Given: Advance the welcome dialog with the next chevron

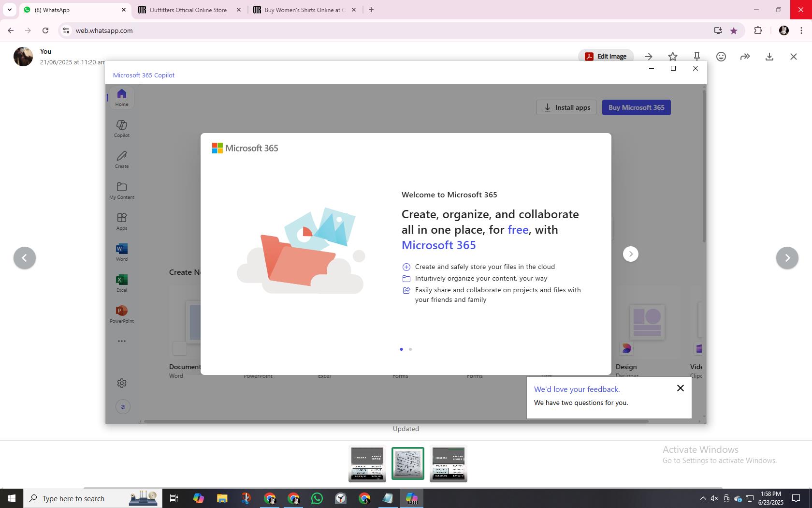Looking at the screenshot, I should (631, 254).
